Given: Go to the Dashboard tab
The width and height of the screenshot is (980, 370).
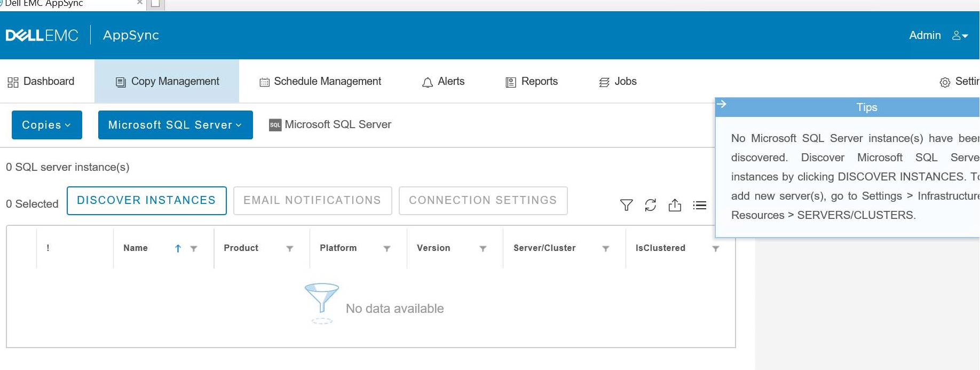Looking at the screenshot, I should click(x=41, y=82).
